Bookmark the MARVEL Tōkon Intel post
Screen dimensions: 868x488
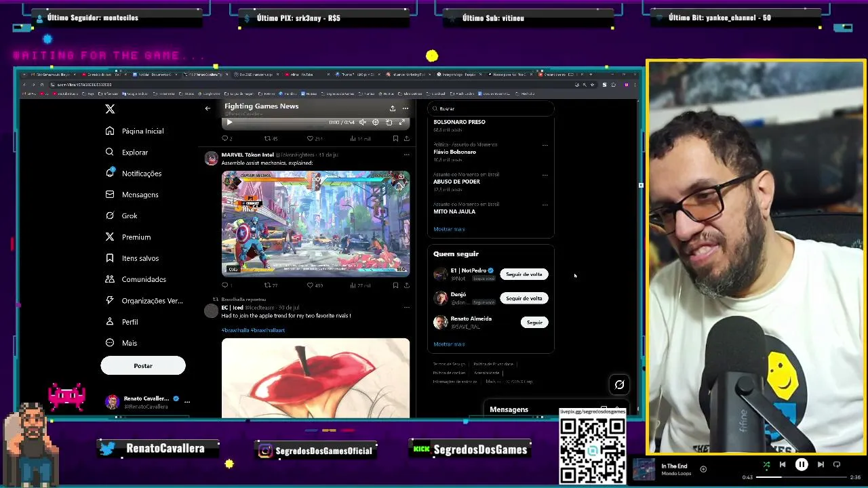[395, 285]
